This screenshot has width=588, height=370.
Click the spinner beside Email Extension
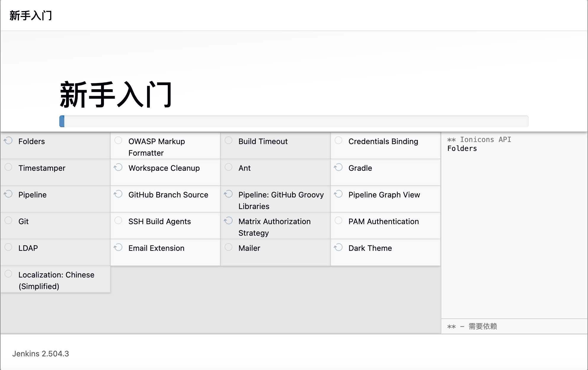tap(118, 247)
